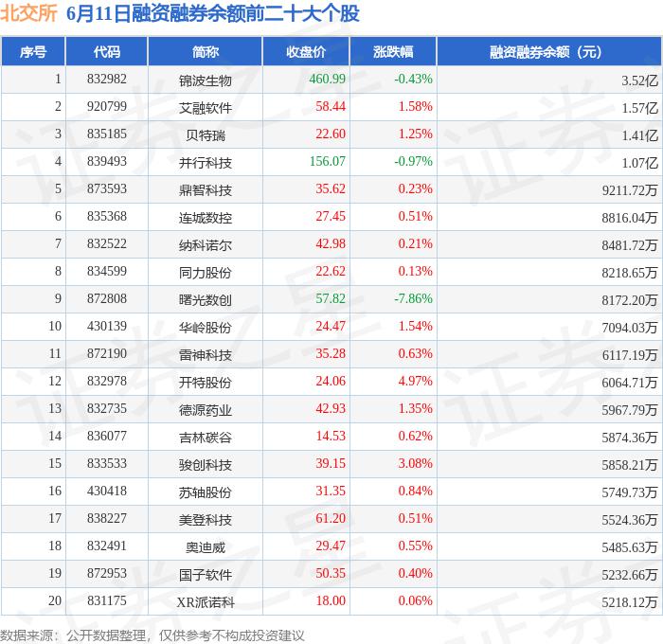
Task: Select stock name 华岭股份
Action: [206, 328]
